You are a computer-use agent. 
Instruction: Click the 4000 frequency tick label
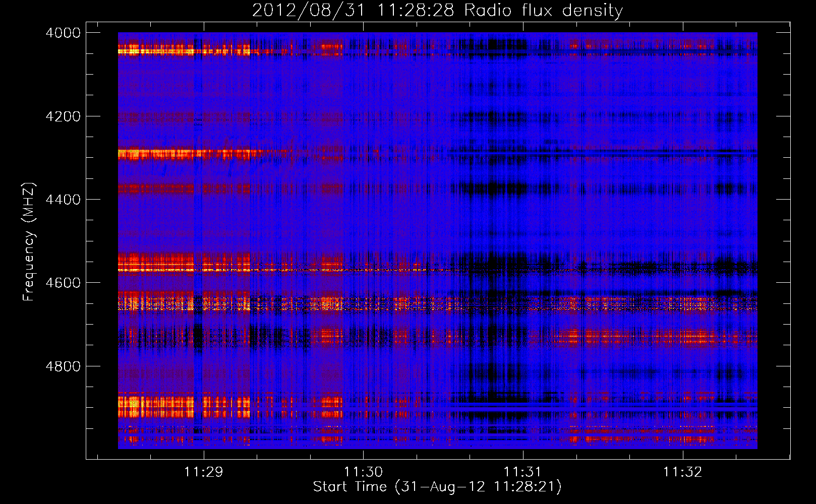pyautogui.click(x=63, y=33)
